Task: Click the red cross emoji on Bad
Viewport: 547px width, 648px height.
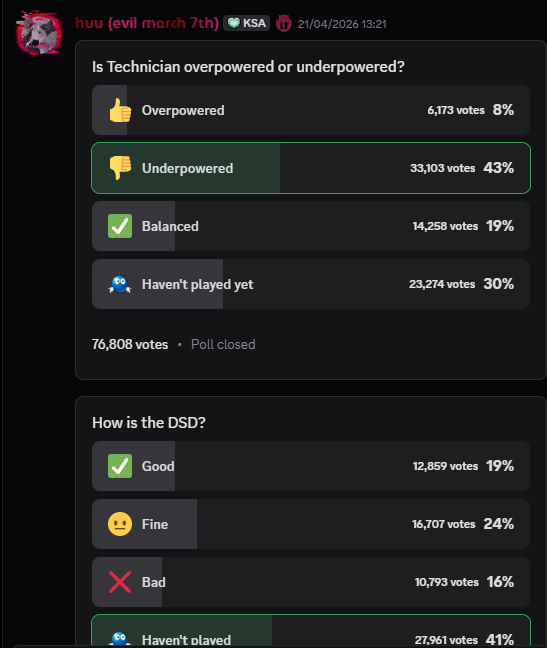Action: (x=120, y=582)
